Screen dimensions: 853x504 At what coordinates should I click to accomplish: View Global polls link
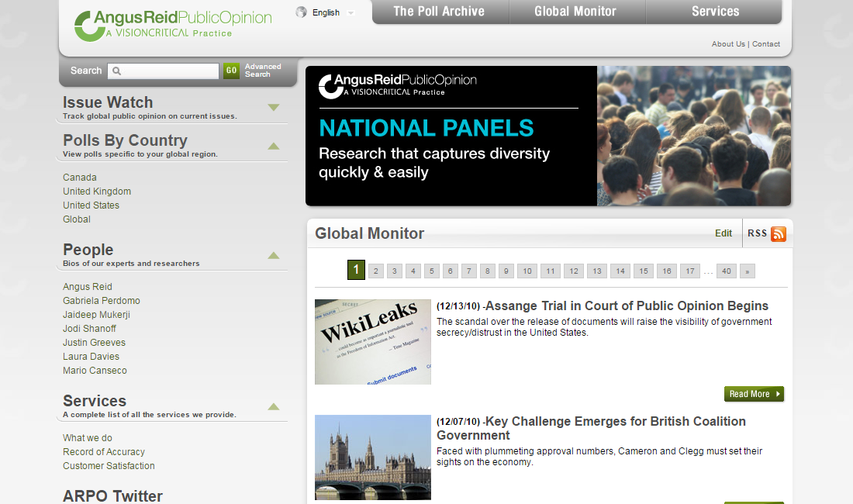point(77,219)
